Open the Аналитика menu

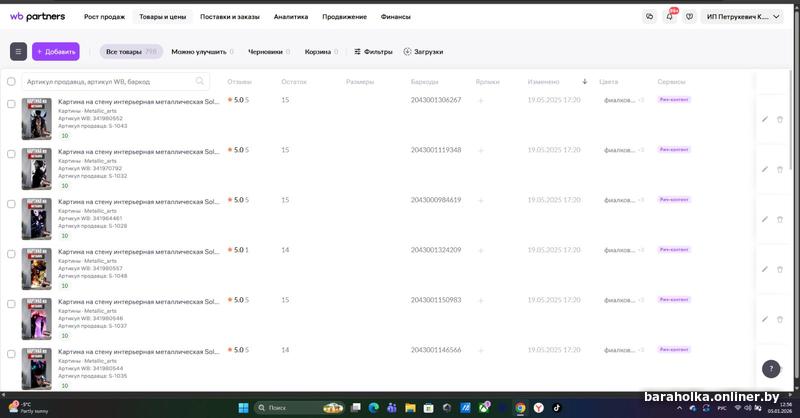291,17
